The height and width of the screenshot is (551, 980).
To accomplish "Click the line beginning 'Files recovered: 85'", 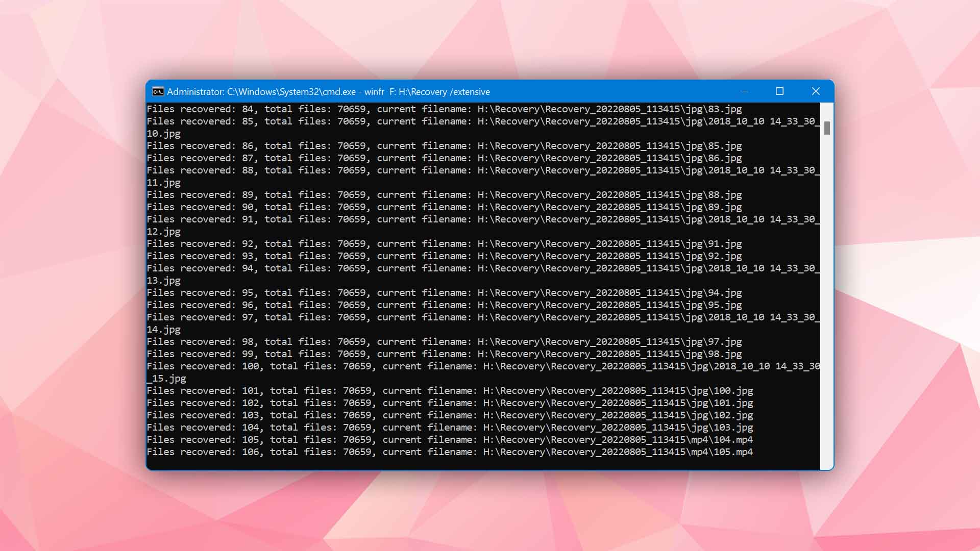I will (x=483, y=121).
